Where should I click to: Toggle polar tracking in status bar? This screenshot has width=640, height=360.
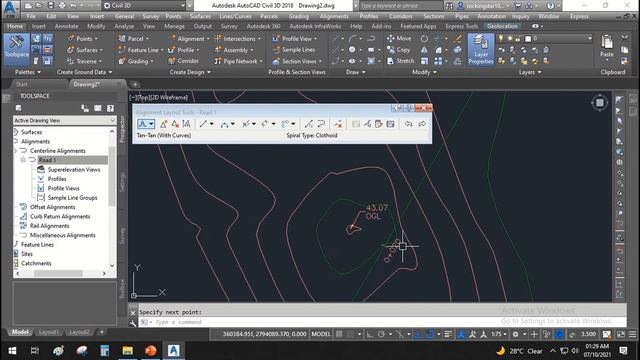pyautogui.click(x=381, y=334)
